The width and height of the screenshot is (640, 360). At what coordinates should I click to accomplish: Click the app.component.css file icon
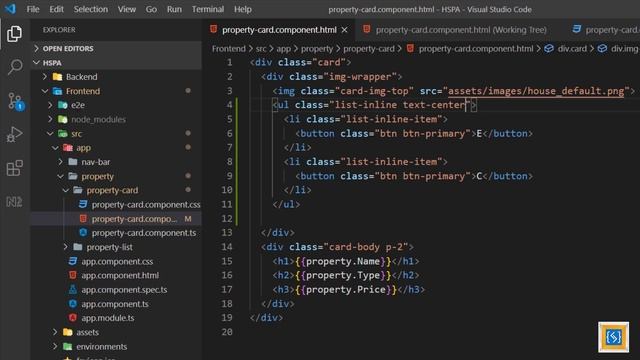[73, 261]
